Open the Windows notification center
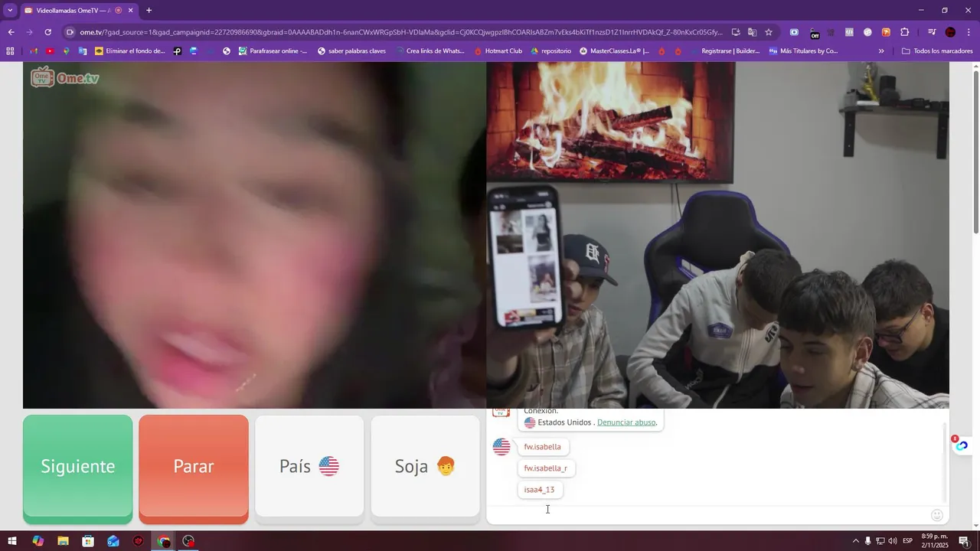This screenshot has height=551, width=980. (964, 541)
